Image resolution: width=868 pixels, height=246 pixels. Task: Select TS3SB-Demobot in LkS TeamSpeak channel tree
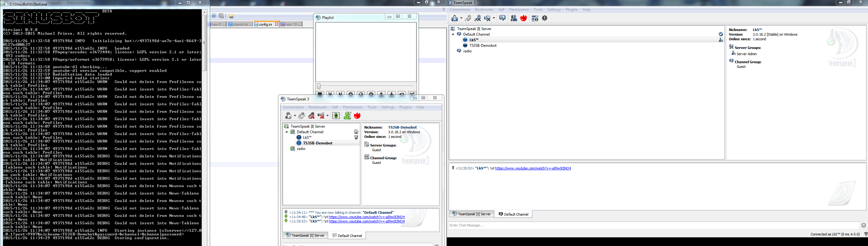(x=483, y=46)
